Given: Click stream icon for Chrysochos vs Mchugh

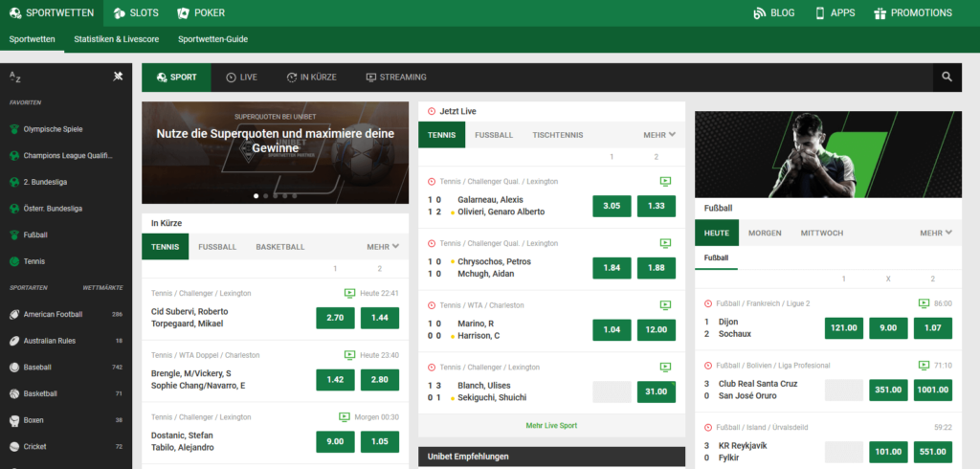Looking at the screenshot, I should [x=666, y=243].
